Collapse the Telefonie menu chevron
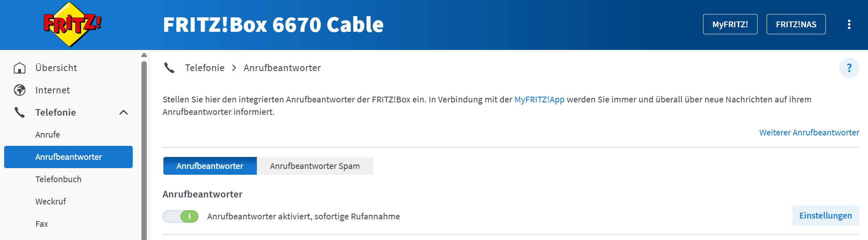 pos(123,112)
